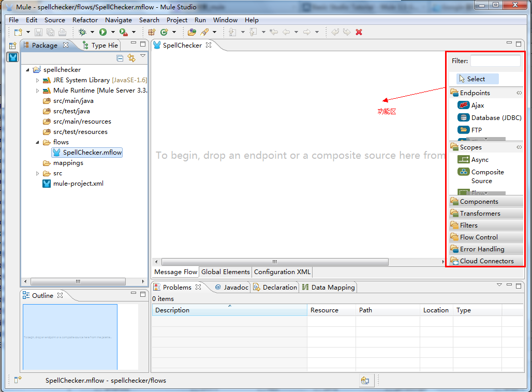This screenshot has height=392, width=532.
Task: Pick the Composite Source scope
Action: (x=481, y=176)
